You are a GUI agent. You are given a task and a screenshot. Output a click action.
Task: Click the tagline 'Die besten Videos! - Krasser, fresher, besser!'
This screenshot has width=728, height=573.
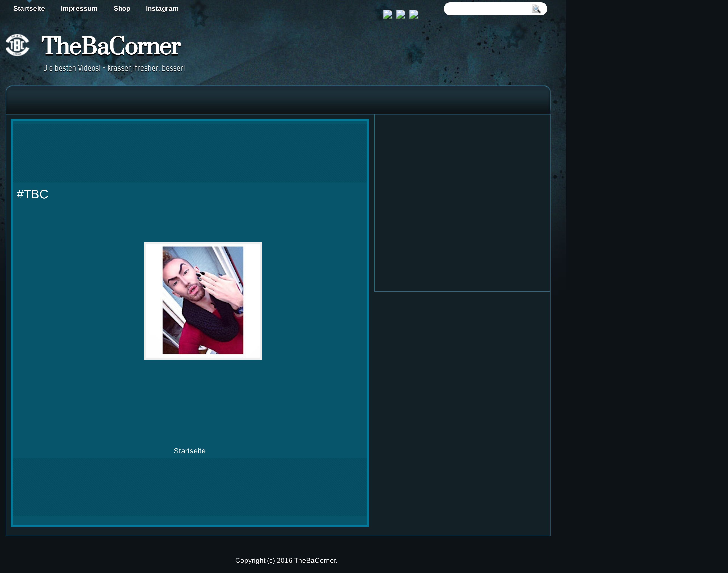pyautogui.click(x=114, y=68)
